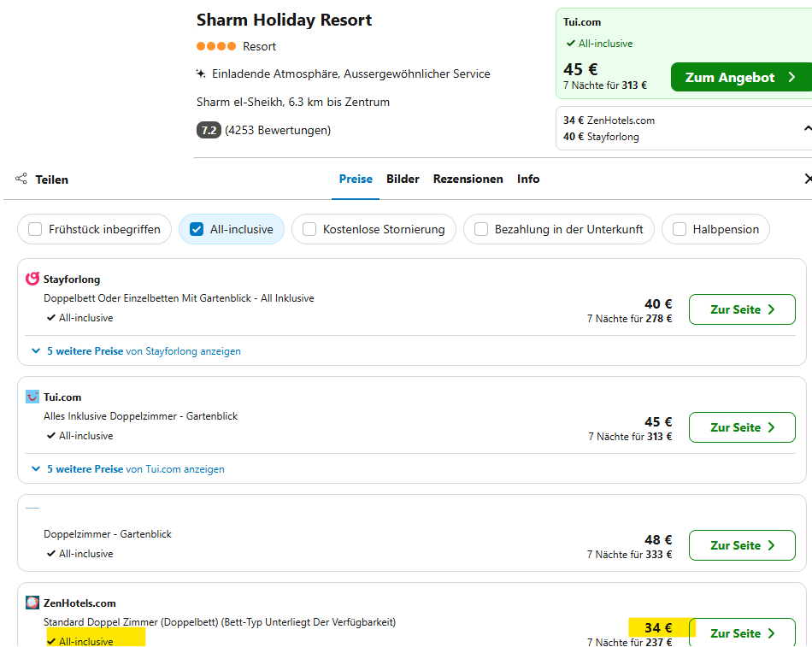812x647 pixels.
Task: Close the hotel details panel
Action: pyautogui.click(x=808, y=179)
